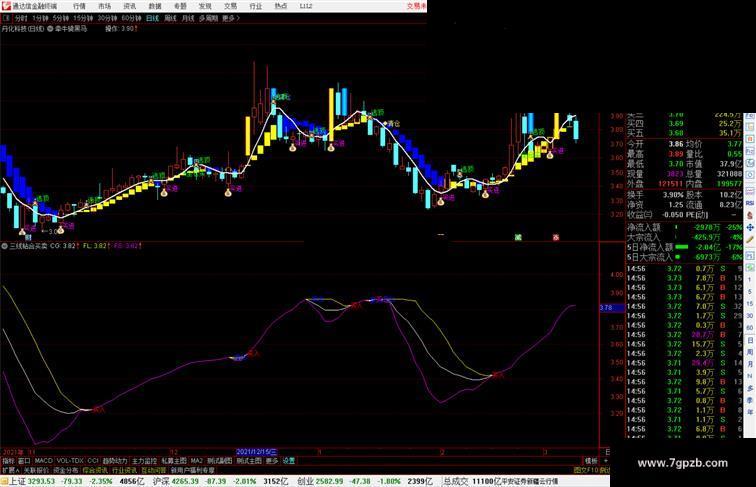
Task: Select the 周 sidebar period shortcut
Action: click(x=750, y=352)
